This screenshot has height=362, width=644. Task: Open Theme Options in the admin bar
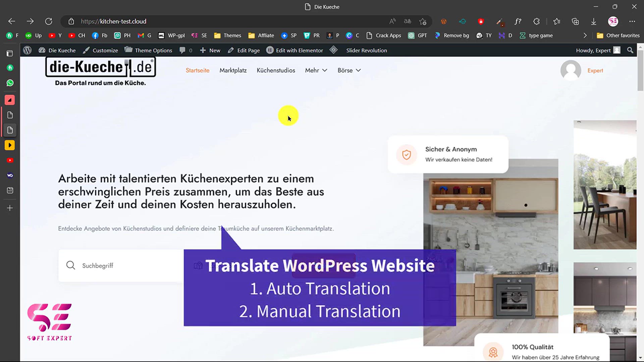click(x=148, y=50)
